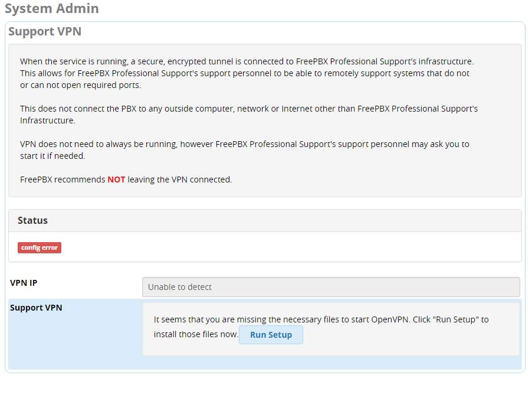Click the 'or can not open required ports.' line
532x398 pixels.
tap(80, 85)
